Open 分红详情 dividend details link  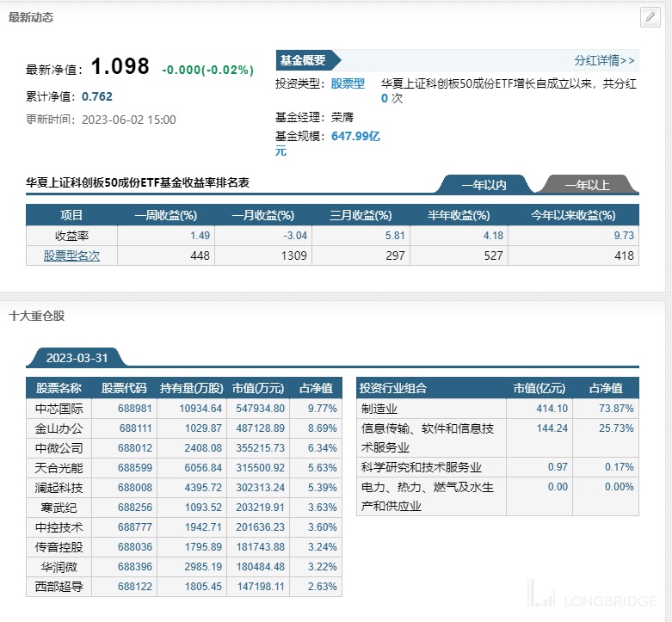(604, 60)
